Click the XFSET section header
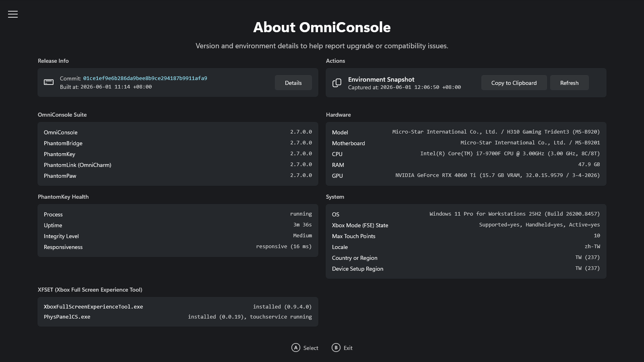644x362 pixels. (x=90, y=290)
